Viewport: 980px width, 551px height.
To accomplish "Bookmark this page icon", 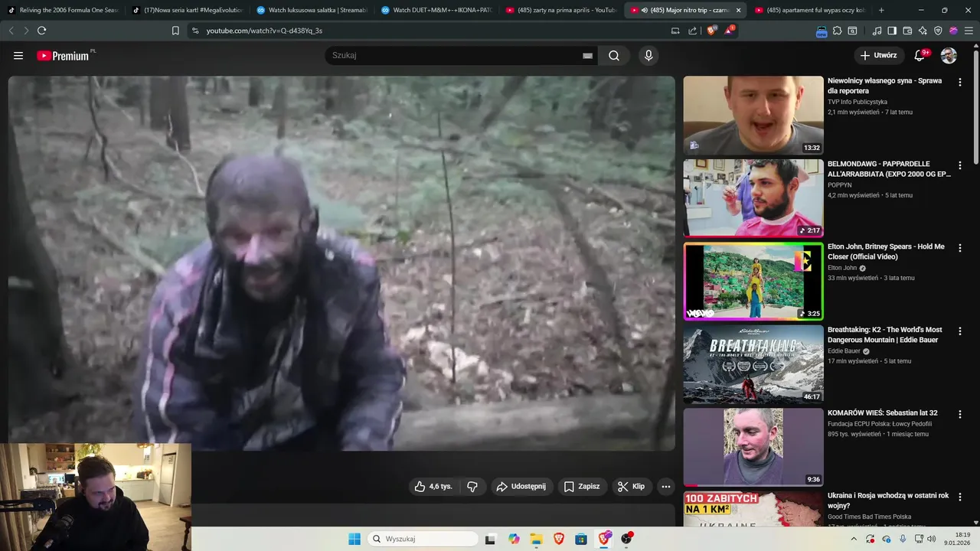I will click(175, 31).
